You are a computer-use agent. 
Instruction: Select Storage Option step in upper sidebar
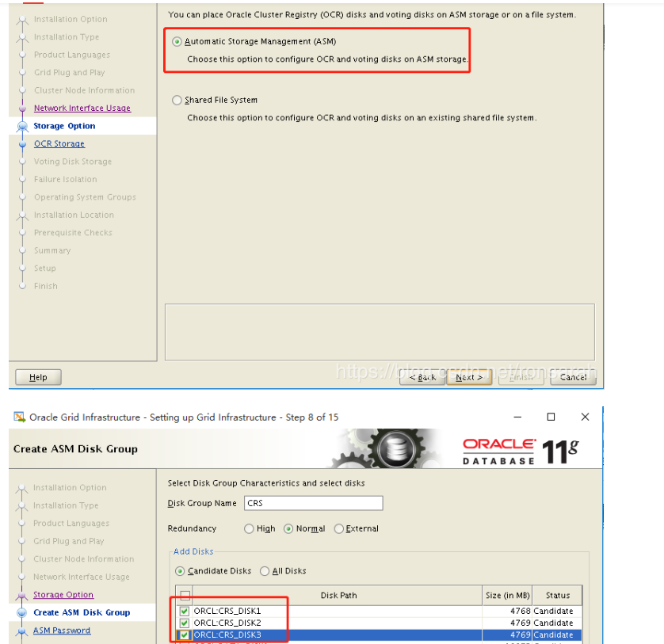[x=64, y=126]
